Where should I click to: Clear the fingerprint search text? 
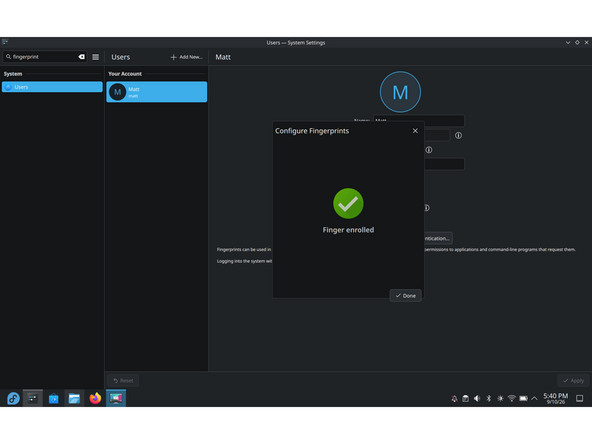coord(81,57)
